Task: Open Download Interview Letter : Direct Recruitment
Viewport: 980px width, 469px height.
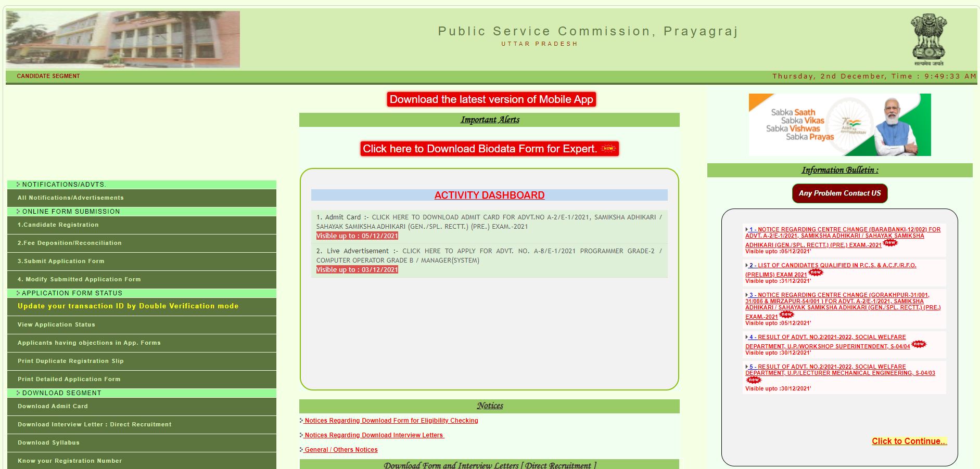Action: tap(142, 425)
